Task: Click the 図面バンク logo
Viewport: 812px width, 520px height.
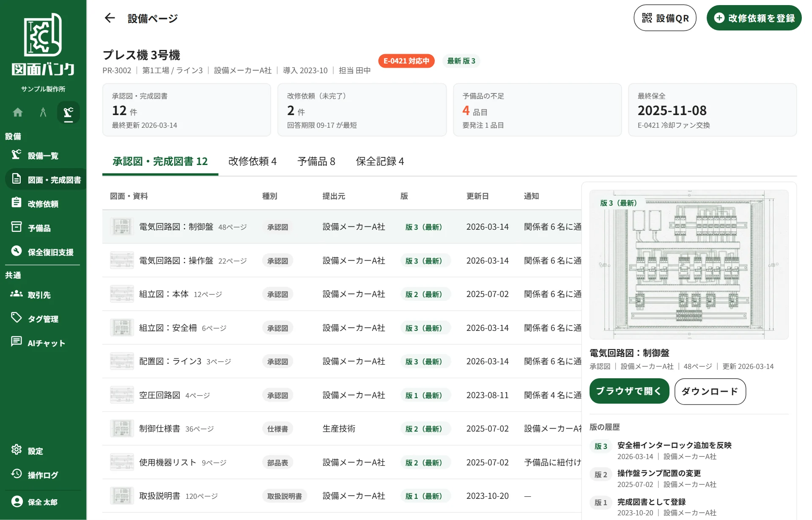Action: (43, 45)
